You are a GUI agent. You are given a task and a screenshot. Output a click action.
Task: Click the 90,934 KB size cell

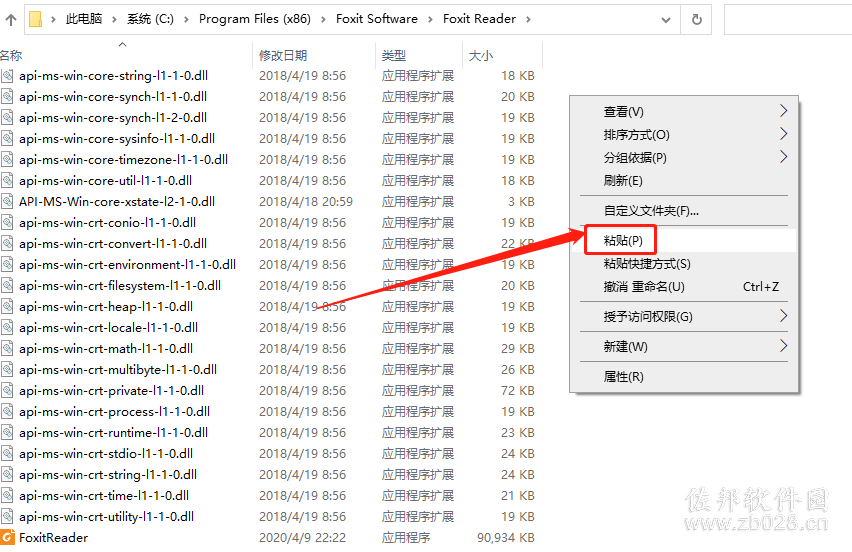tap(506, 538)
